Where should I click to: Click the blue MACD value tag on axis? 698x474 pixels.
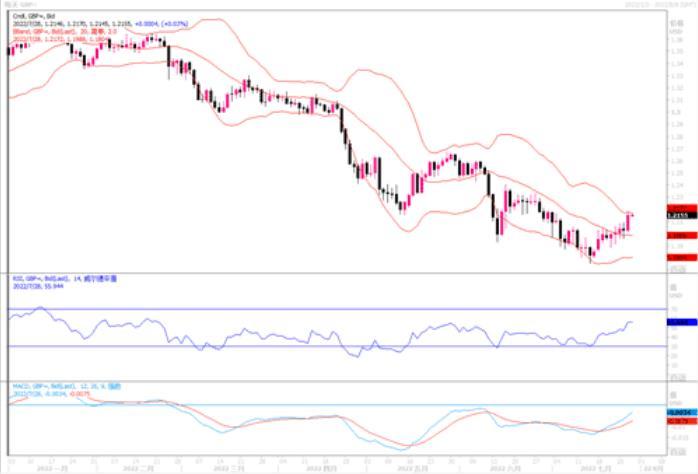pyautogui.click(x=682, y=413)
